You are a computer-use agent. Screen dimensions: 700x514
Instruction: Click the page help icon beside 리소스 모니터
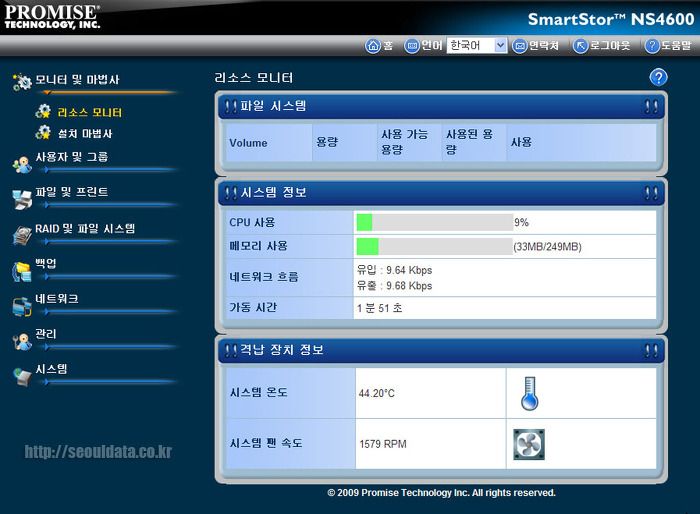point(658,77)
